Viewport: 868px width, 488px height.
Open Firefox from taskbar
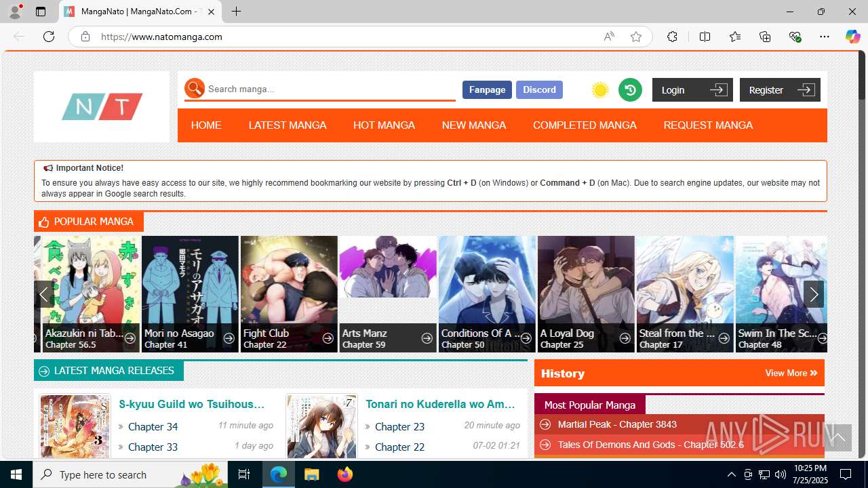click(x=344, y=474)
